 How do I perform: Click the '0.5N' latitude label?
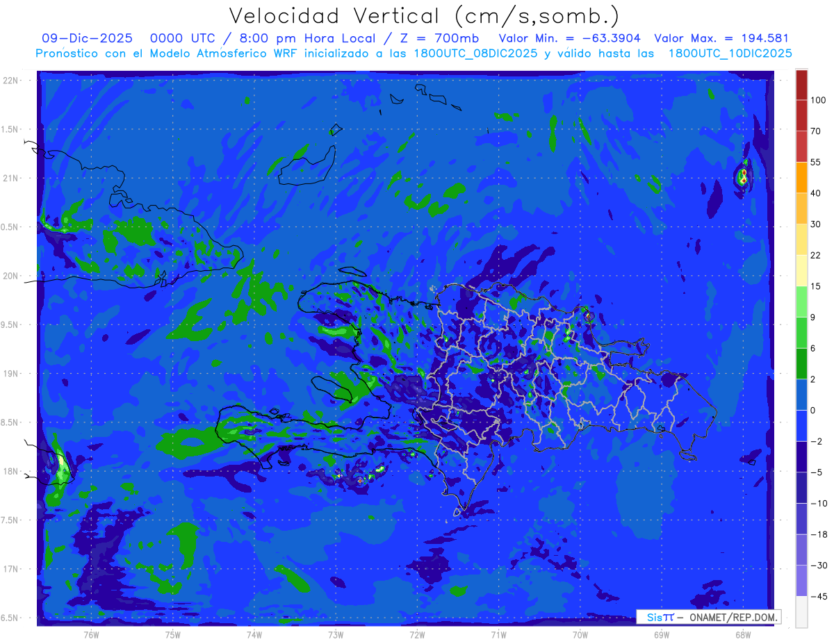[11, 227]
